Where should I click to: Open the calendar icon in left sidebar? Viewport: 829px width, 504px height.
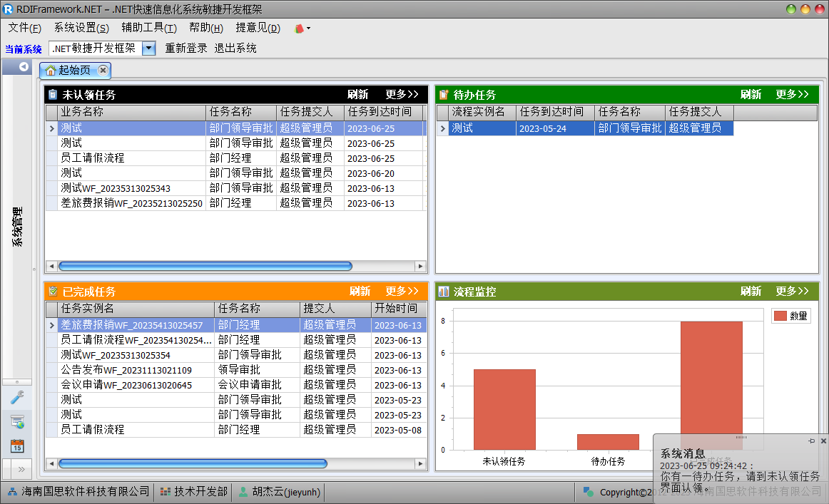(x=17, y=446)
